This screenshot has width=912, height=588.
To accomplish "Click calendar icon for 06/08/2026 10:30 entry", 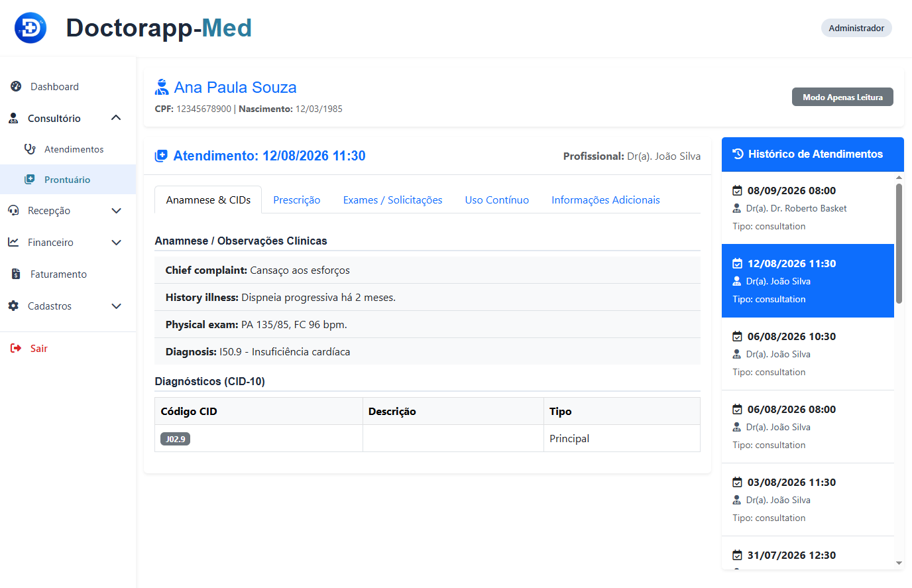I will [x=737, y=337].
